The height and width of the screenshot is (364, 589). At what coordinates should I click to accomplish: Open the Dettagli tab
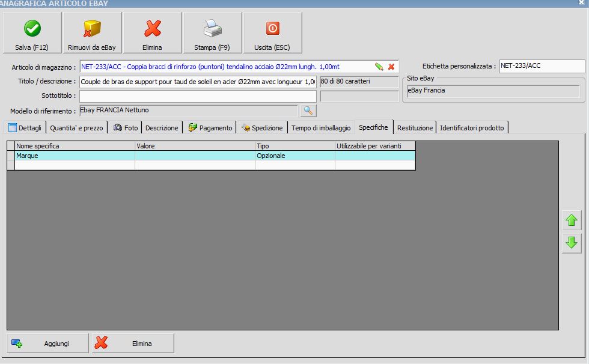point(25,128)
